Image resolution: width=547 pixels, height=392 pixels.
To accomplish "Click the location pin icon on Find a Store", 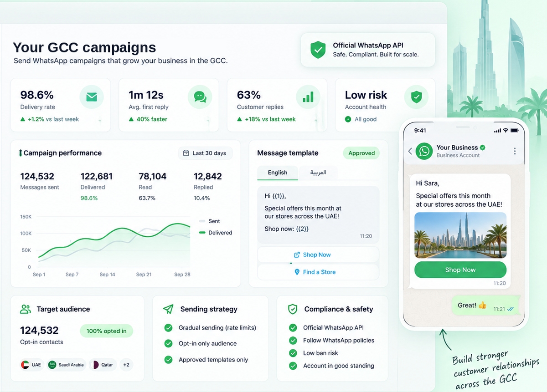I will point(297,272).
